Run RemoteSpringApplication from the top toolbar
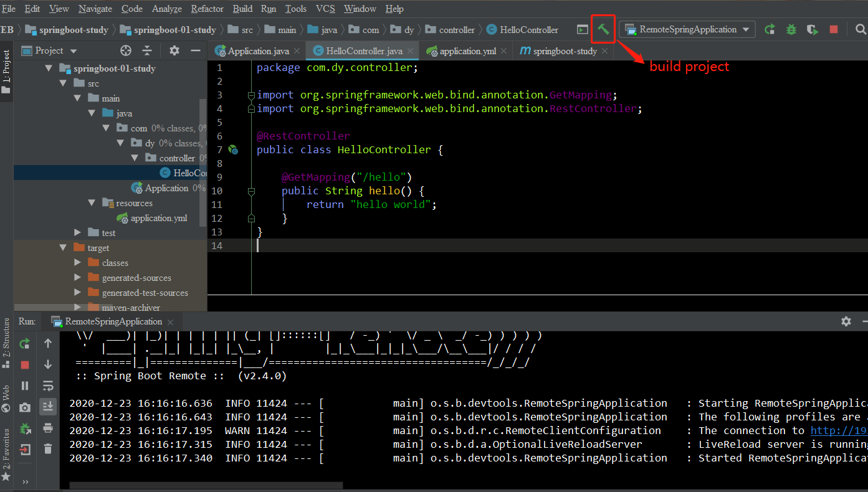868x492 pixels. click(770, 29)
